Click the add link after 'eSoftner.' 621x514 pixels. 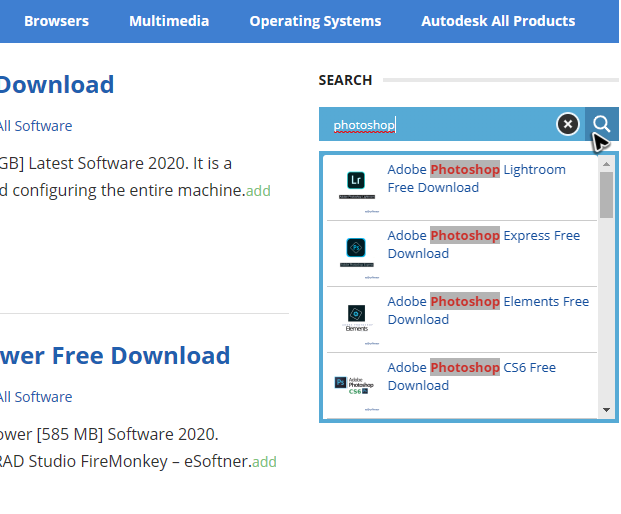[x=264, y=462]
